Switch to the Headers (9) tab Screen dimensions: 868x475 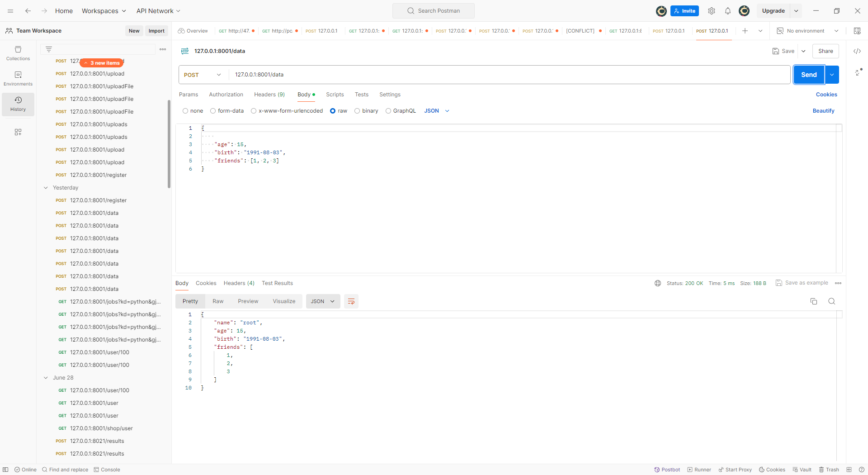pyautogui.click(x=269, y=95)
